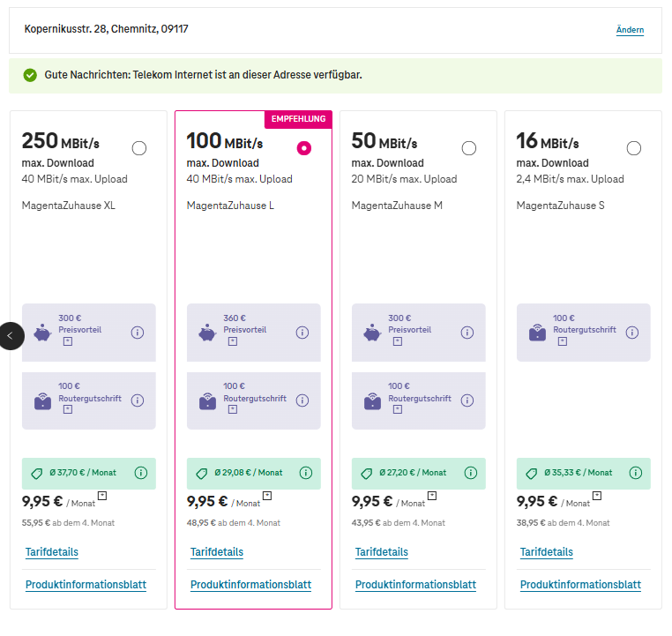Click router bag icon in 250 MBit/s card

click(x=42, y=401)
